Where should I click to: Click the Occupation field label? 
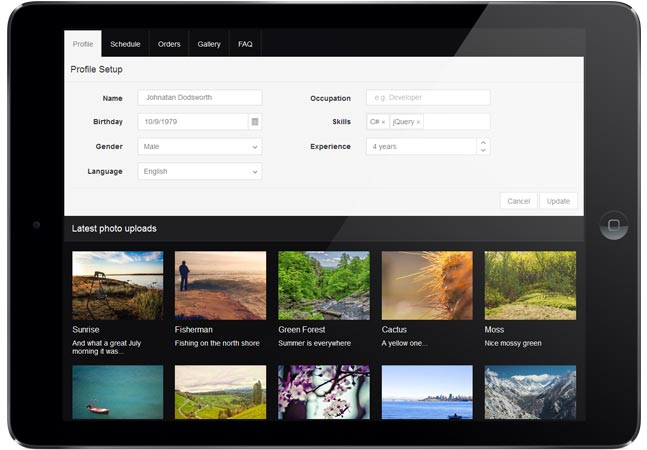(331, 98)
